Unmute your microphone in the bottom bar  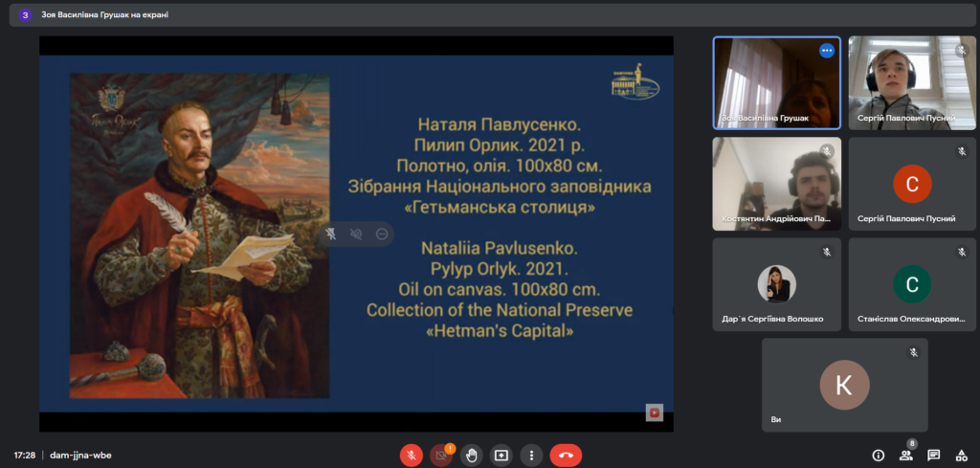point(412,456)
